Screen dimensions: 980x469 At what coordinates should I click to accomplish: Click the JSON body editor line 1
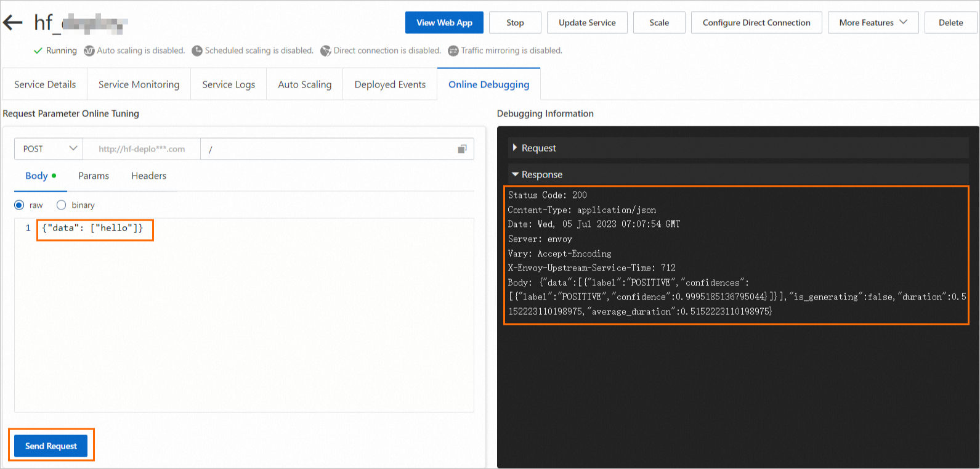click(x=92, y=228)
